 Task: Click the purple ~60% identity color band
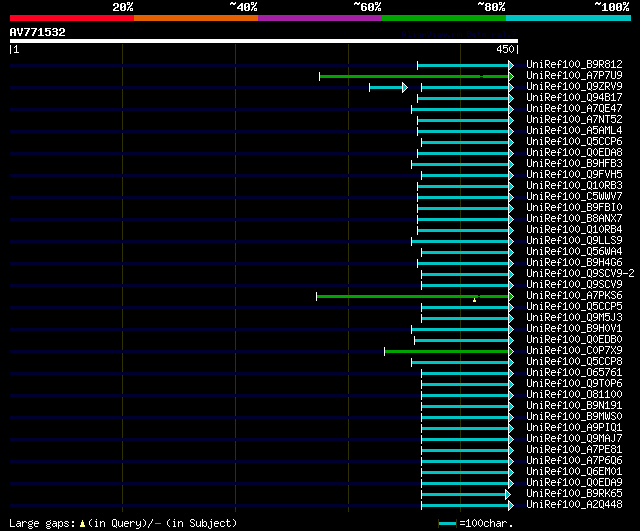(320, 18)
